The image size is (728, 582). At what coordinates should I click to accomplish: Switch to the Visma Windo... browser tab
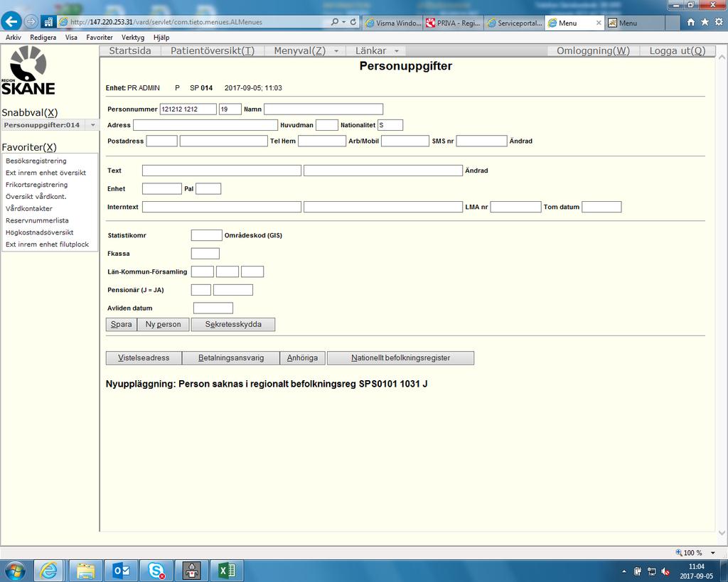coord(392,23)
